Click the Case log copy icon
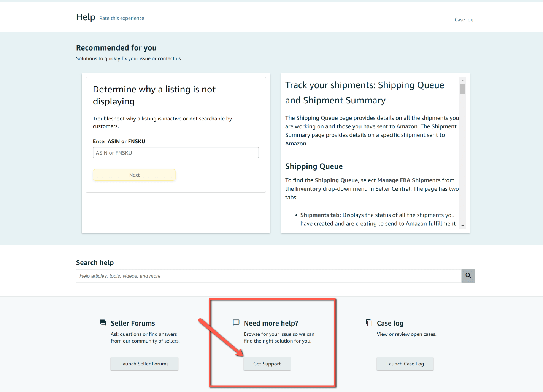543x392 pixels. coord(369,322)
